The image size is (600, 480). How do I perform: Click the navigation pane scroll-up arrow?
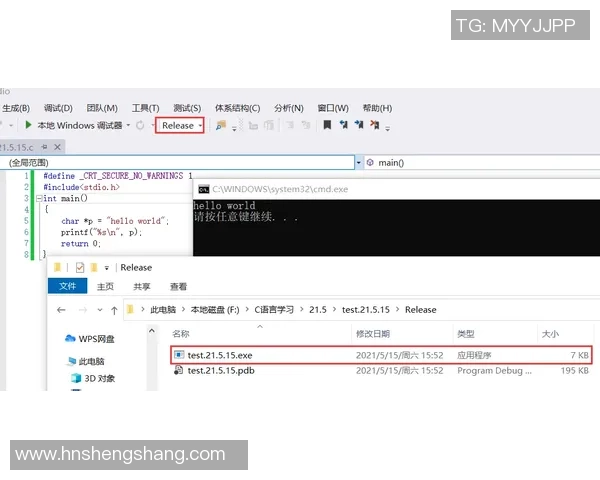coord(152,331)
